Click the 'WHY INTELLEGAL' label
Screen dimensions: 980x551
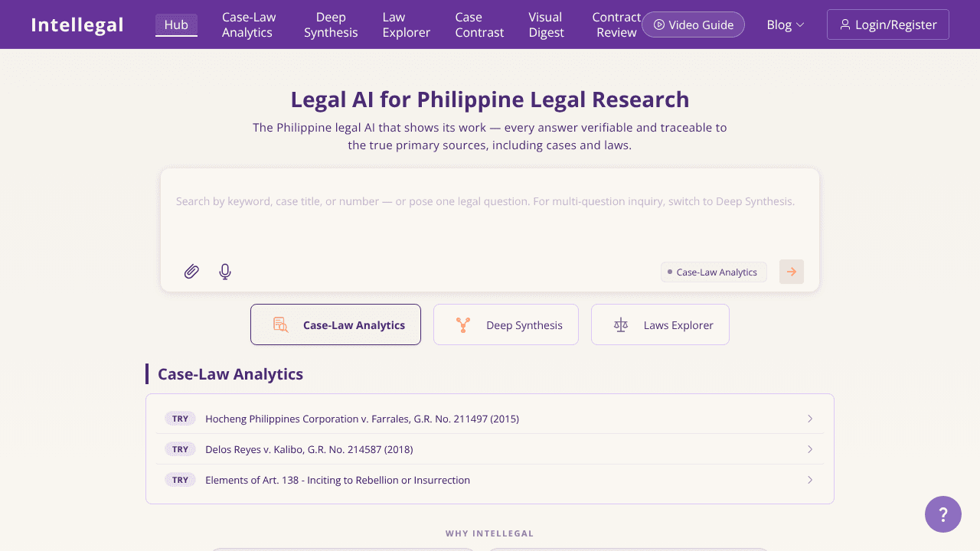coord(490,533)
